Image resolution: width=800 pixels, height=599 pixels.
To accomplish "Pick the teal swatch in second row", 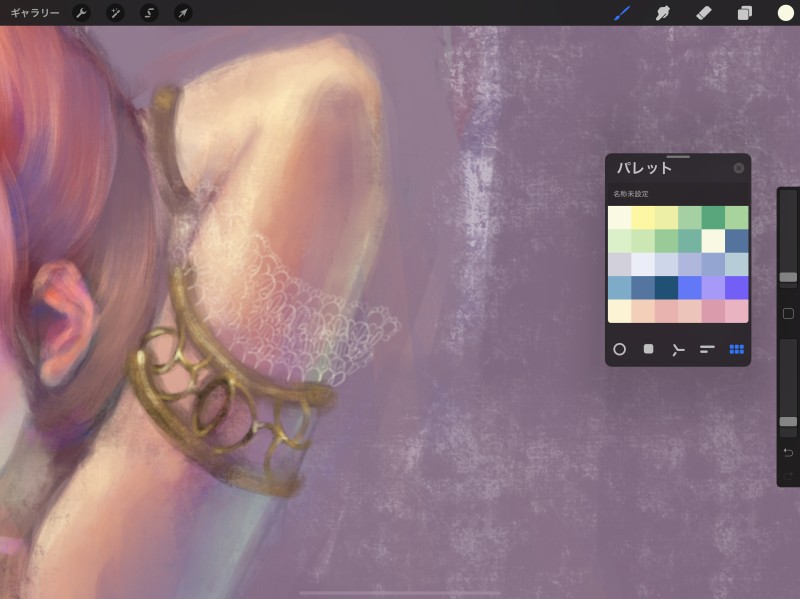I will pos(690,241).
